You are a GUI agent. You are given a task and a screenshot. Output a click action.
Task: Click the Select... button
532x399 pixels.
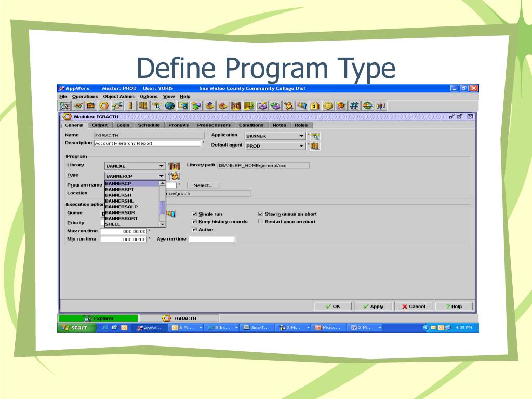pos(203,185)
